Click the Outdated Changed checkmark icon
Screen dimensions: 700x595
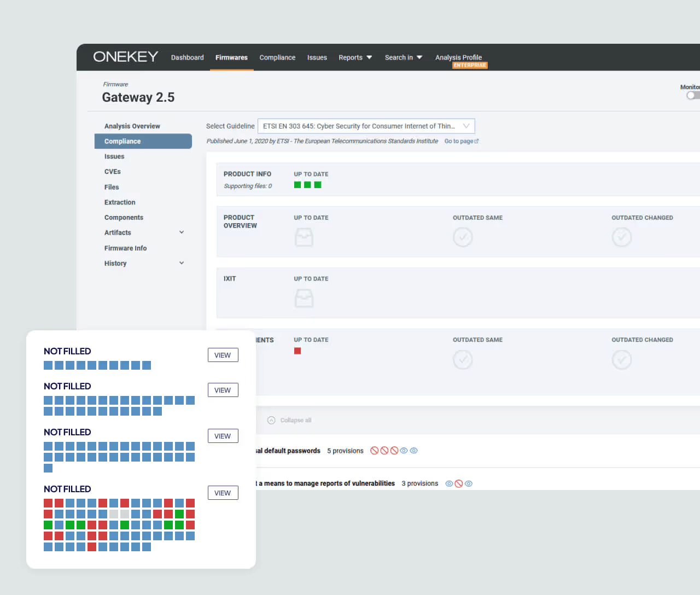[x=621, y=237]
